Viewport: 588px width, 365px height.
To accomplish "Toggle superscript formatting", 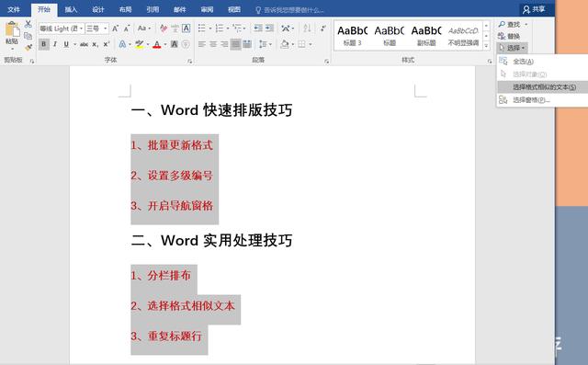I will pyautogui.click(x=107, y=44).
